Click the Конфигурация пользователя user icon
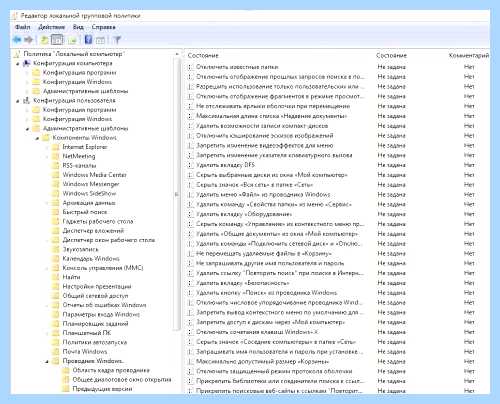This screenshot has height=404, width=500. pyautogui.click(x=27, y=100)
